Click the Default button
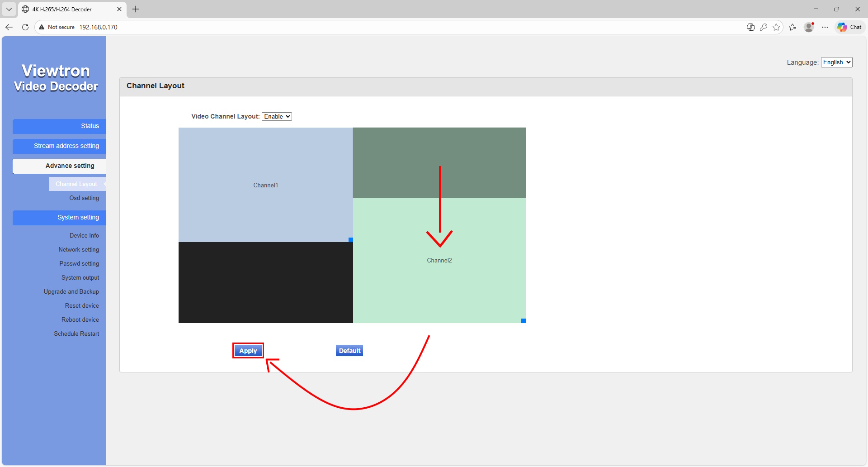The image size is (868, 467). tap(349, 351)
